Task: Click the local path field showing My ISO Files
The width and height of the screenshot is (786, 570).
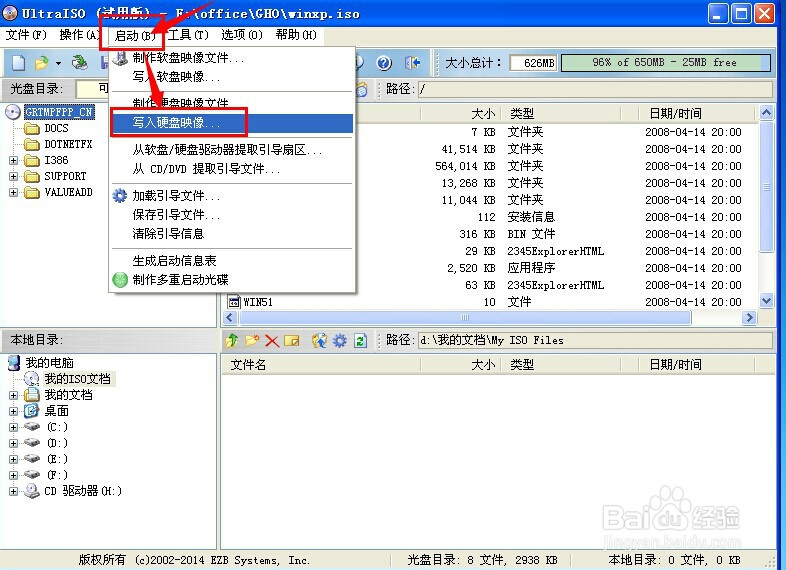Action: [595, 340]
